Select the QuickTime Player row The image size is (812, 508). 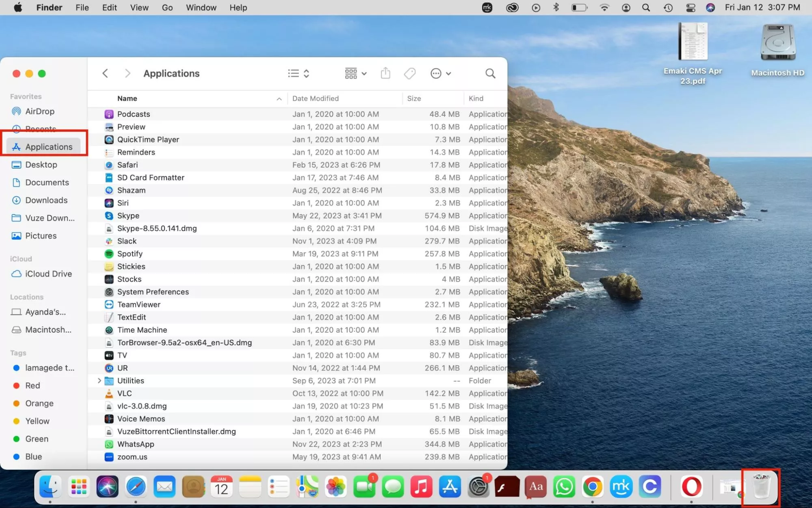click(298, 139)
